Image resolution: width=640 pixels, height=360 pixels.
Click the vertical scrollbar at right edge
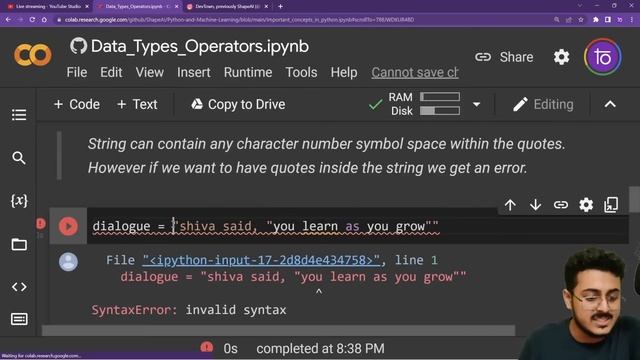634,200
